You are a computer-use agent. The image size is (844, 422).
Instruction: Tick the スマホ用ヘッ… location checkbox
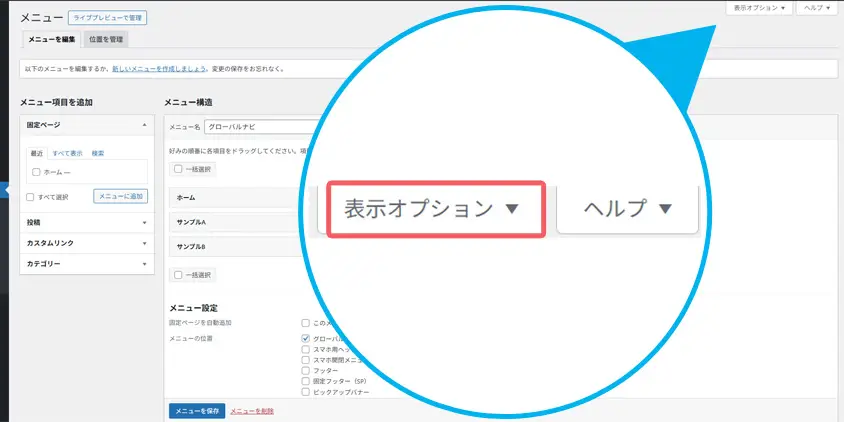(x=305, y=349)
